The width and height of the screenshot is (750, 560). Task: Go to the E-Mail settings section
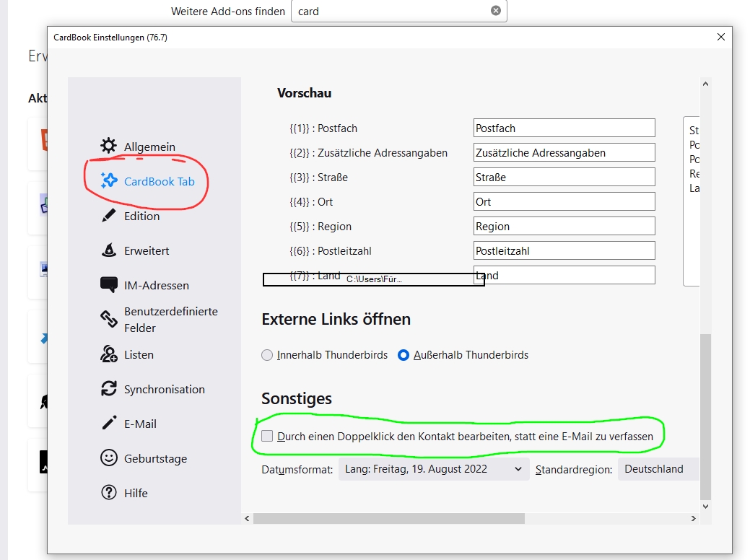140,424
